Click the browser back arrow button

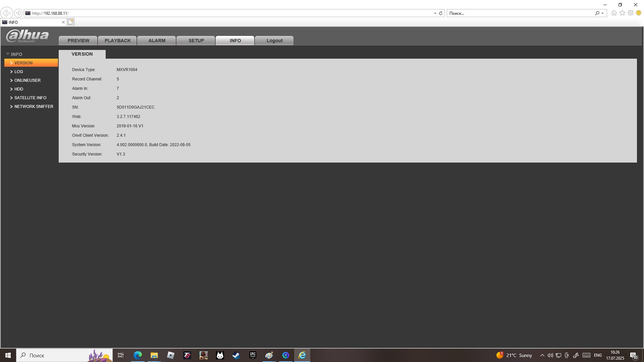(6, 13)
